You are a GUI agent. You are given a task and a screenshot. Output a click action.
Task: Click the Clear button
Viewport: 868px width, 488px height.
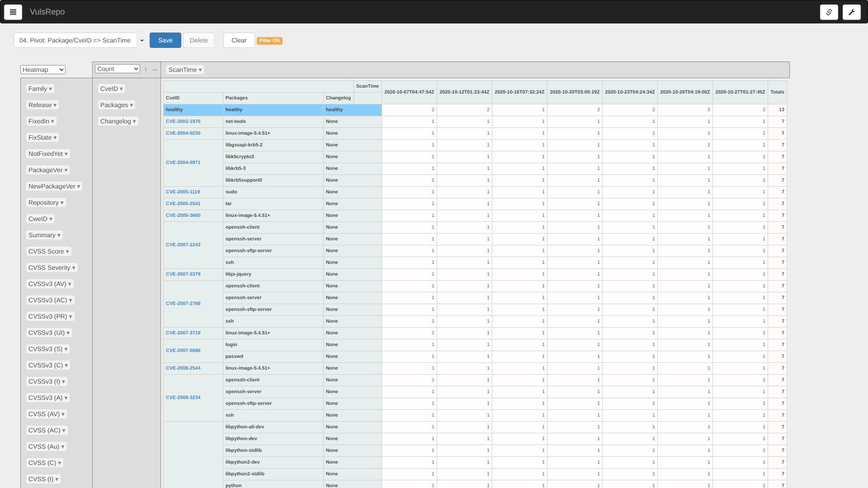(239, 40)
